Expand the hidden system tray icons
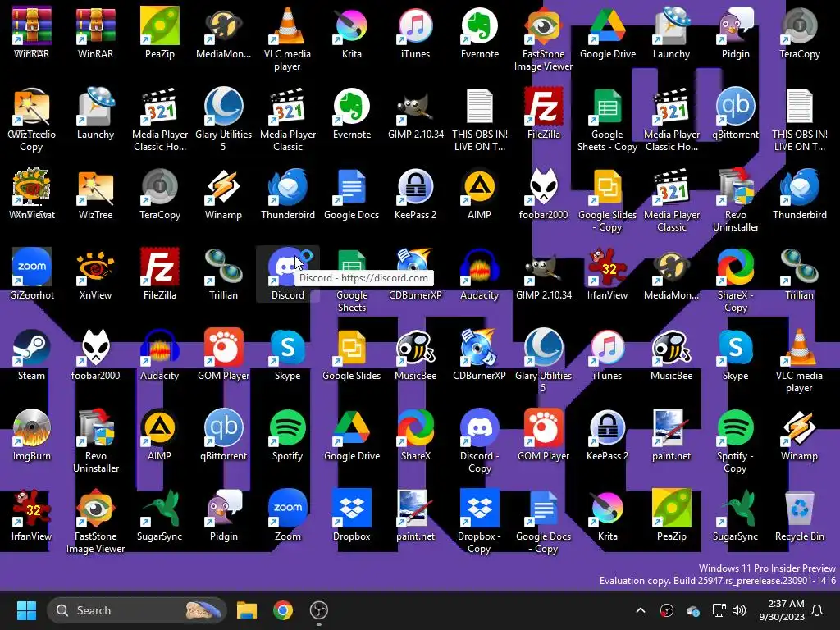 click(x=640, y=610)
